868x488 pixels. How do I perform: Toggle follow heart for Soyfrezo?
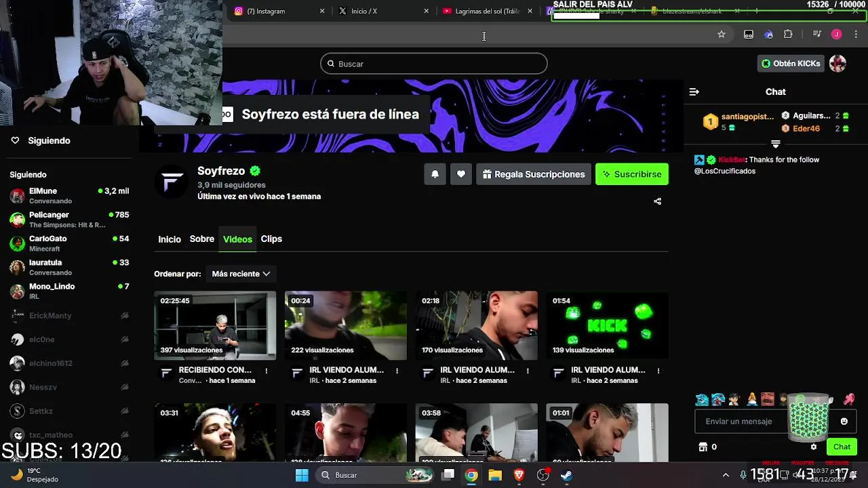(461, 174)
